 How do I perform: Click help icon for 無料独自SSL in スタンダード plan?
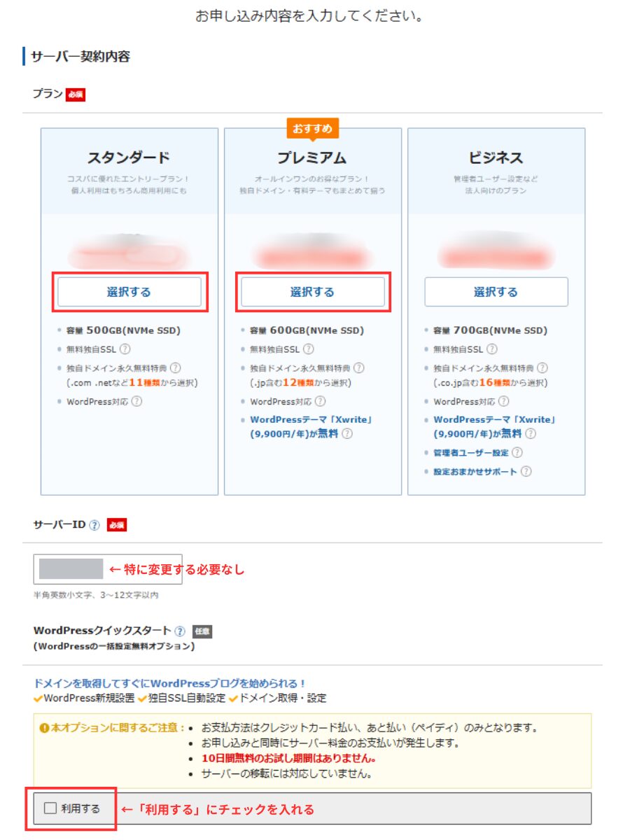point(125,349)
